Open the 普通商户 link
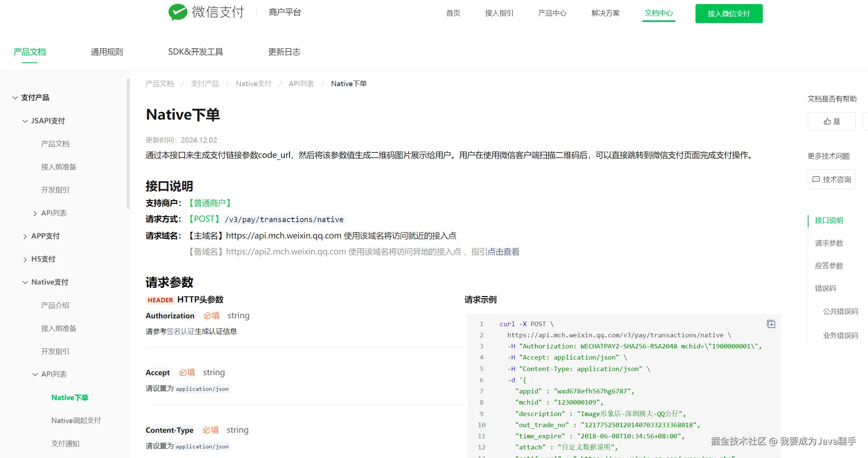Screen dimensions: 868x458 [x=210, y=203]
